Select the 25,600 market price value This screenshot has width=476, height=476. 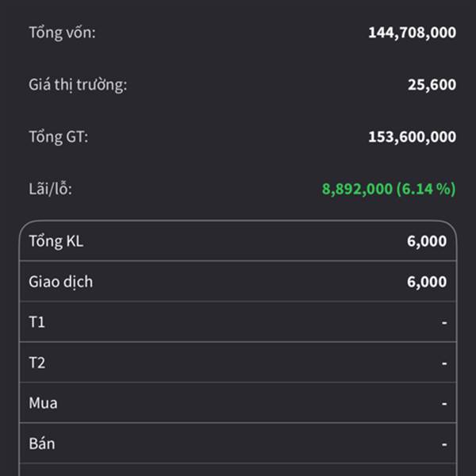point(432,85)
